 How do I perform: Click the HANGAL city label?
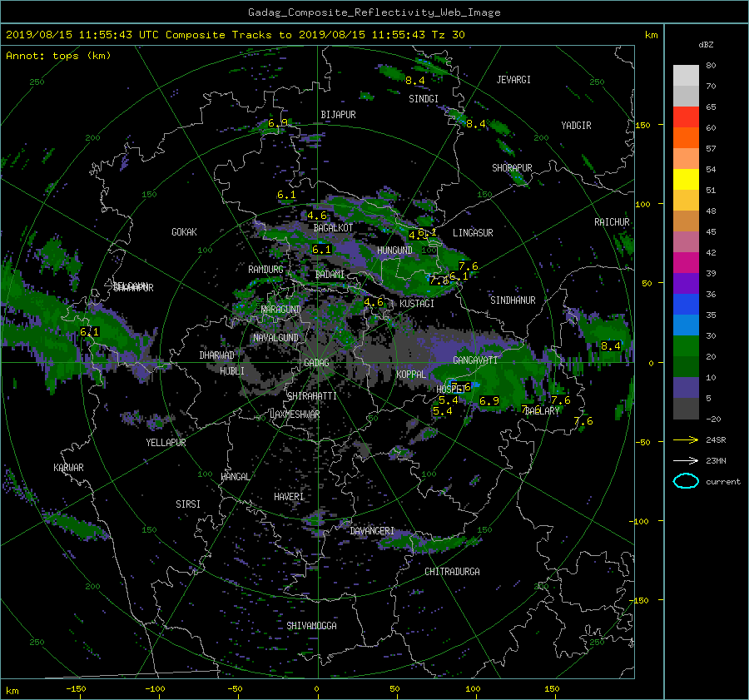point(235,477)
